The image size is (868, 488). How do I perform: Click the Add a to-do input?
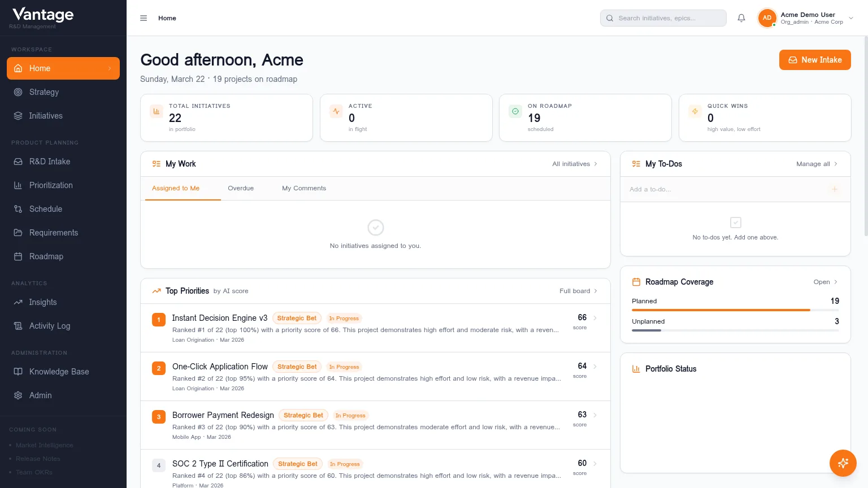727,189
